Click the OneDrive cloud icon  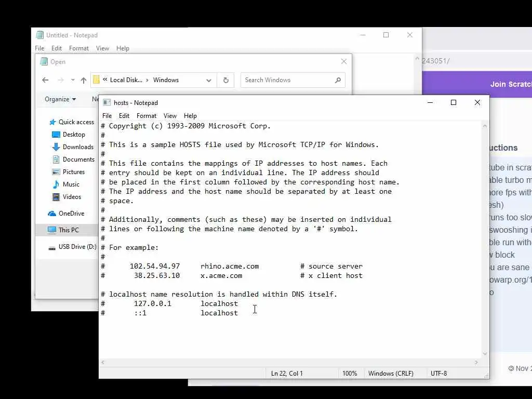[x=52, y=214]
